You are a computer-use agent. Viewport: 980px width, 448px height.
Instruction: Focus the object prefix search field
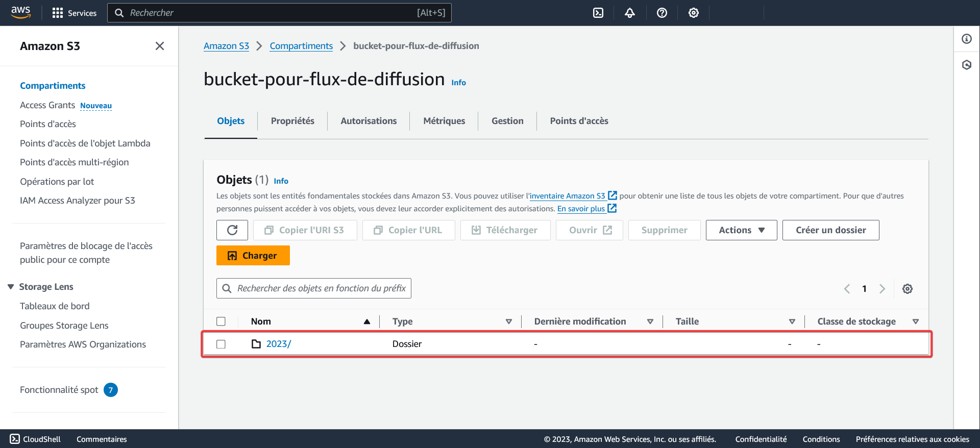(x=314, y=288)
